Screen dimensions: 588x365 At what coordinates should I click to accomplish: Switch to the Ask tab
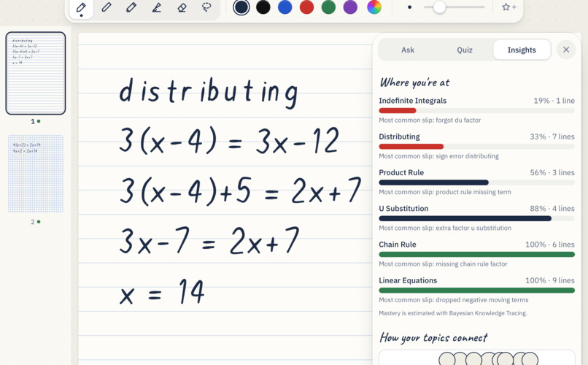[x=408, y=50]
